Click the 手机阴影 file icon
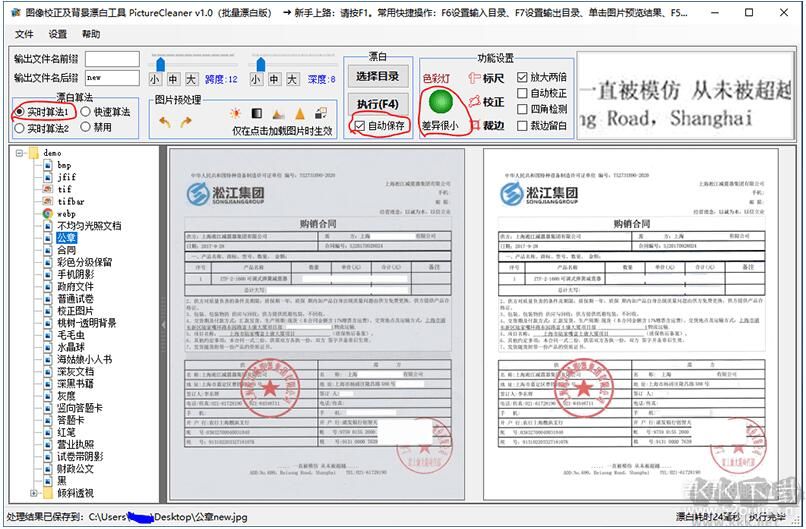806x529 pixels. pyautogui.click(x=47, y=274)
